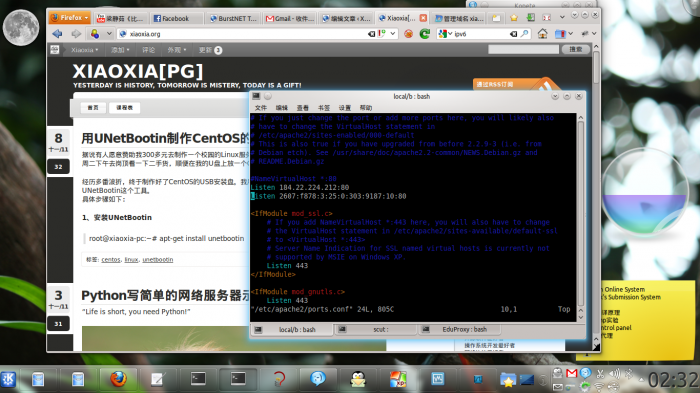Open the Firefox main menu dropdown

(69, 18)
